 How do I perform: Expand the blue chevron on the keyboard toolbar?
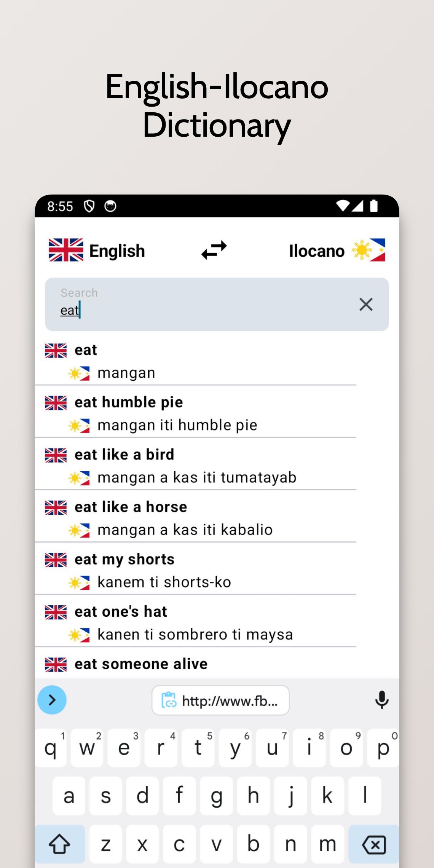[52, 700]
